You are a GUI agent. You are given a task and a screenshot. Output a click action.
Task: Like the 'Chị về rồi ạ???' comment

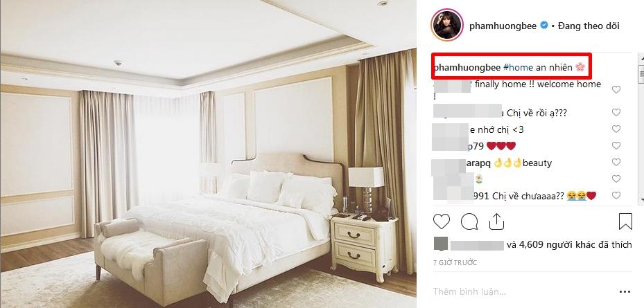[616, 112]
